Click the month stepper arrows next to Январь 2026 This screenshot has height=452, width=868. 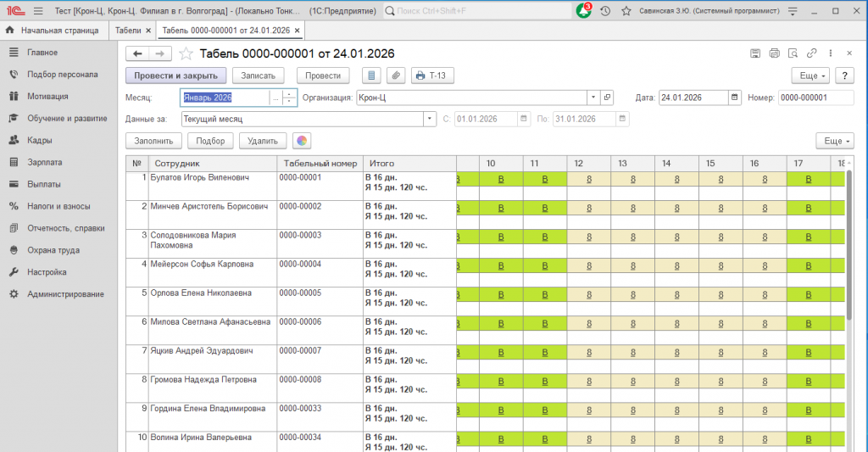(290, 98)
